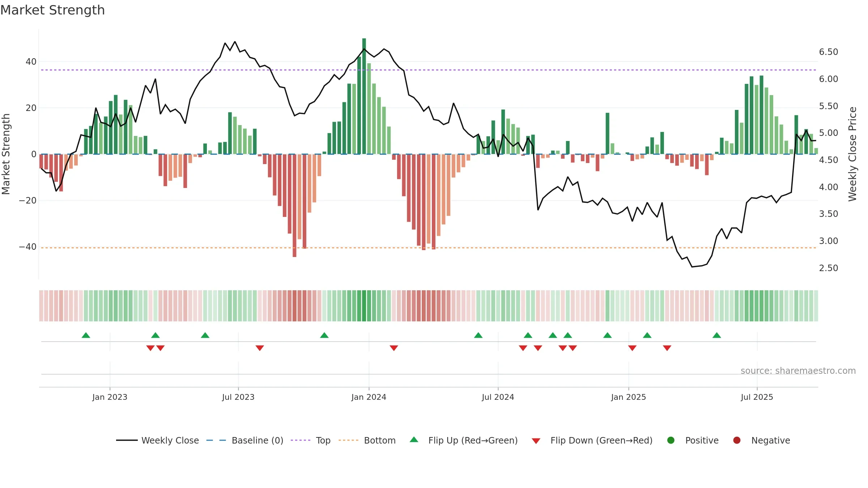
Task: Click the deepest red bar below -40
Action: 294,206
